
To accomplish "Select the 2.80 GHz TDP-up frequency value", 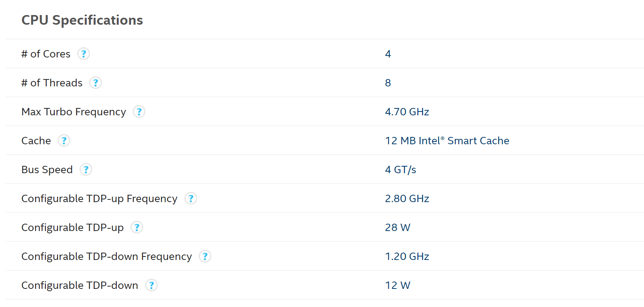I will pyautogui.click(x=407, y=199).
